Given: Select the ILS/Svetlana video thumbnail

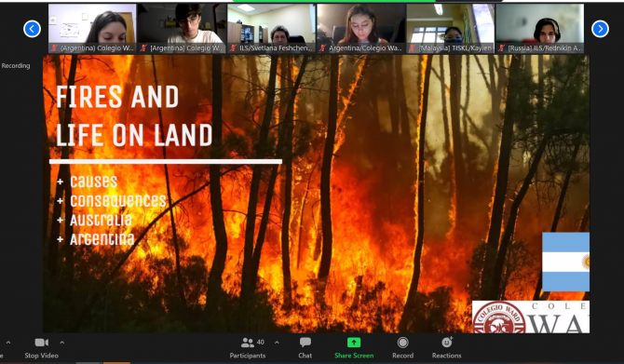Looking at the screenshot, I should coord(272,28).
